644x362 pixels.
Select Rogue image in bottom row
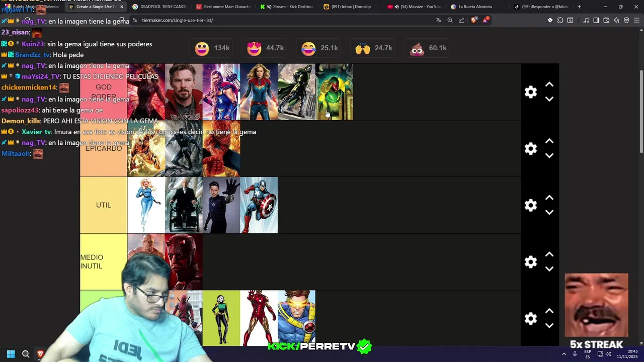pyautogui.click(x=221, y=318)
